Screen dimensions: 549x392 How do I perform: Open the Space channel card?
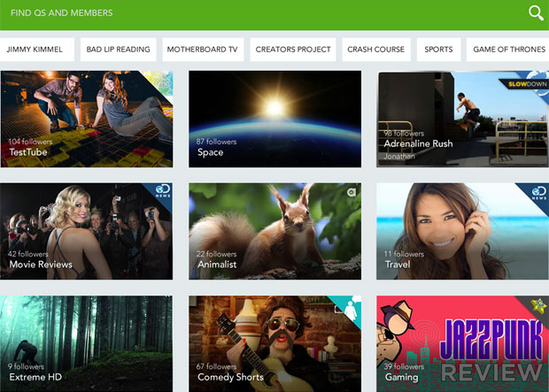[x=274, y=119]
